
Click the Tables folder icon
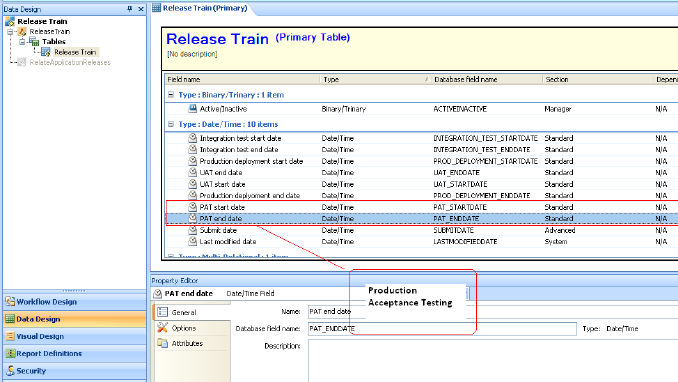tap(34, 42)
